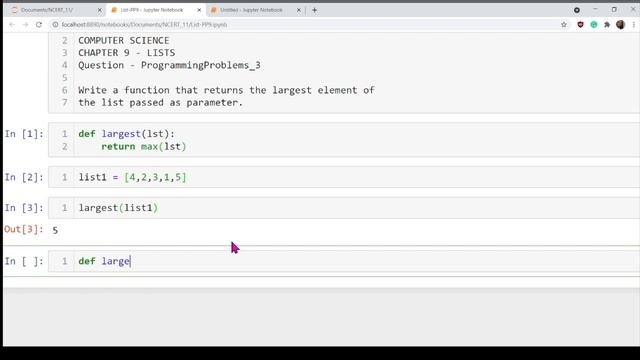Click 'Write a function that returns' line
Image resolution: width=640 pixels, height=360 pixels.
pos(226,90)
